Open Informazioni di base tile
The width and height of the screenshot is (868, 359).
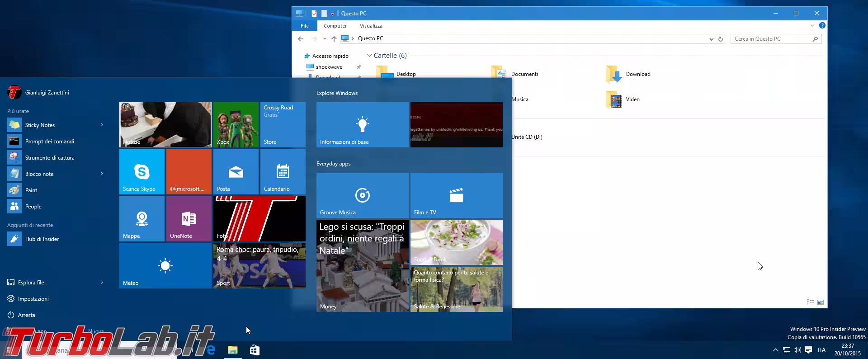pos(363,125)
